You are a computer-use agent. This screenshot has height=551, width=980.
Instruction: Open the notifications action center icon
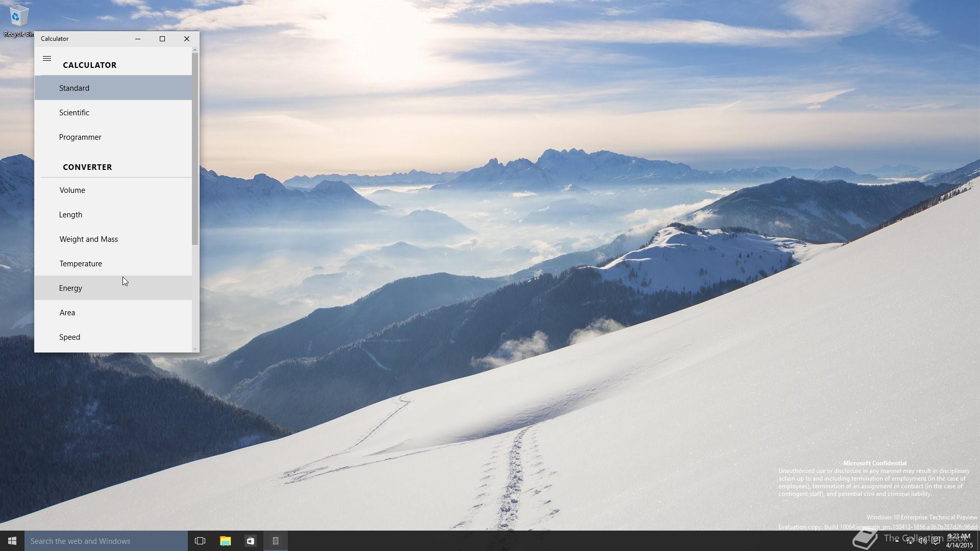tap(936, 541)
